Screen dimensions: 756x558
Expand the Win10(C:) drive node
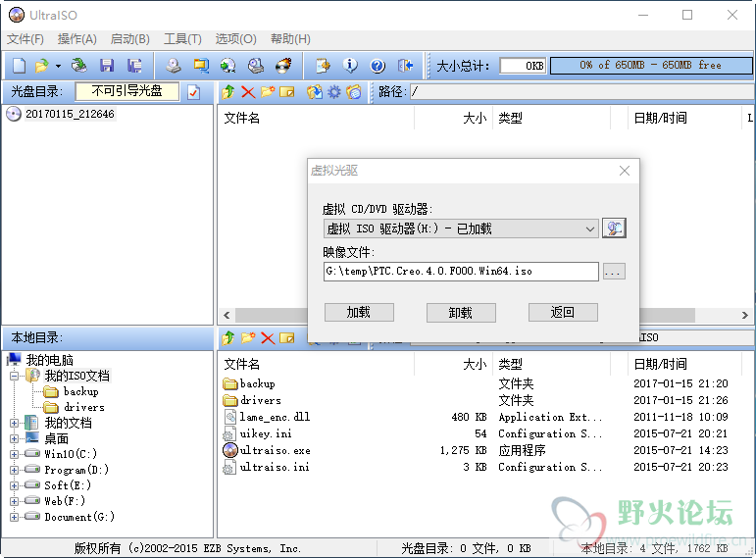[x=15, y=454]
